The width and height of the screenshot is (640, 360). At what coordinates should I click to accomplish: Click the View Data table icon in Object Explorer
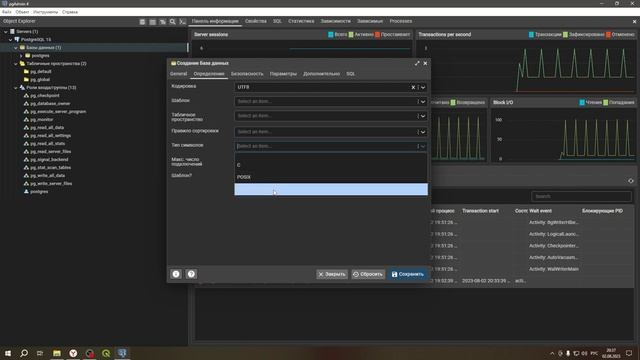152,22
